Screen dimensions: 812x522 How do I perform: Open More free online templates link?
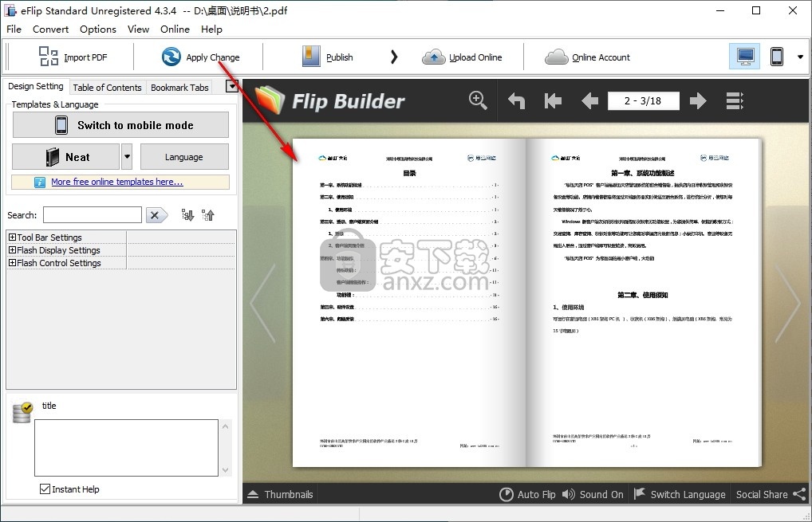point(116,182)
